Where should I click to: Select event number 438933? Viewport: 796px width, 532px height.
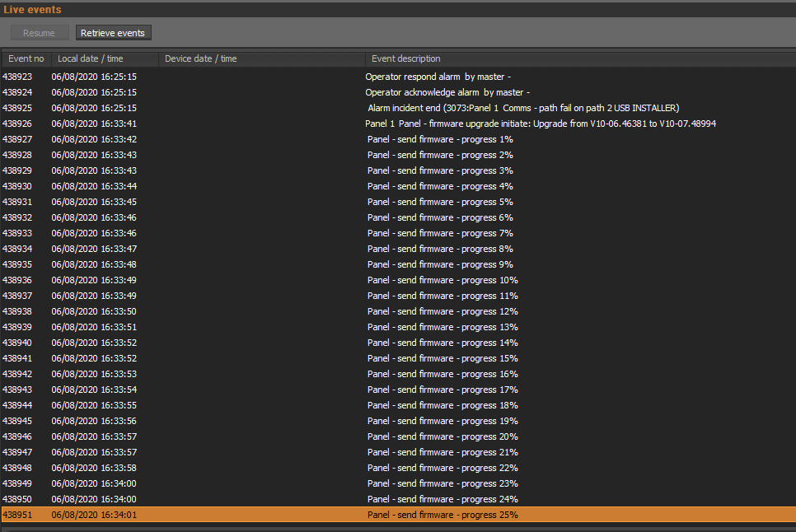point(17,233)
